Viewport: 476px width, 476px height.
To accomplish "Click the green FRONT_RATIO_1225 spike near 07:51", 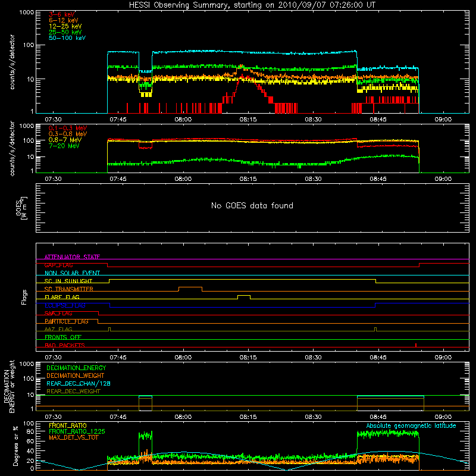I will coord(145,436).
